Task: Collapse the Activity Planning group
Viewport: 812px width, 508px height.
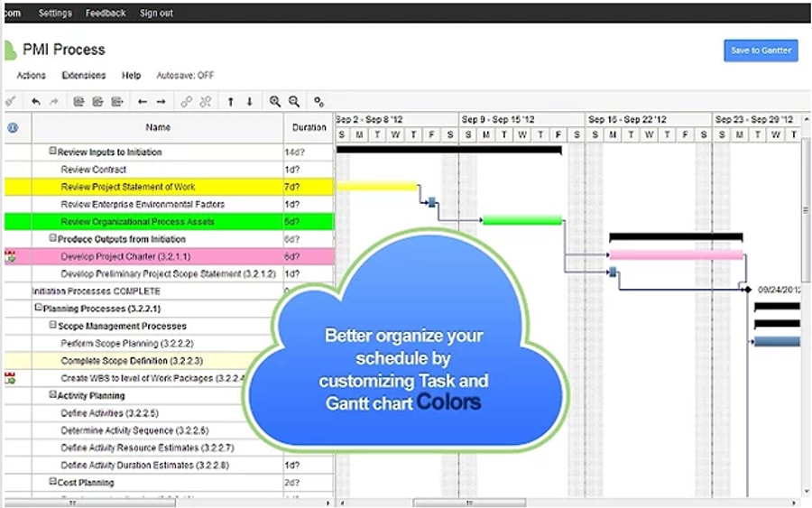Action: coord(52,395)
